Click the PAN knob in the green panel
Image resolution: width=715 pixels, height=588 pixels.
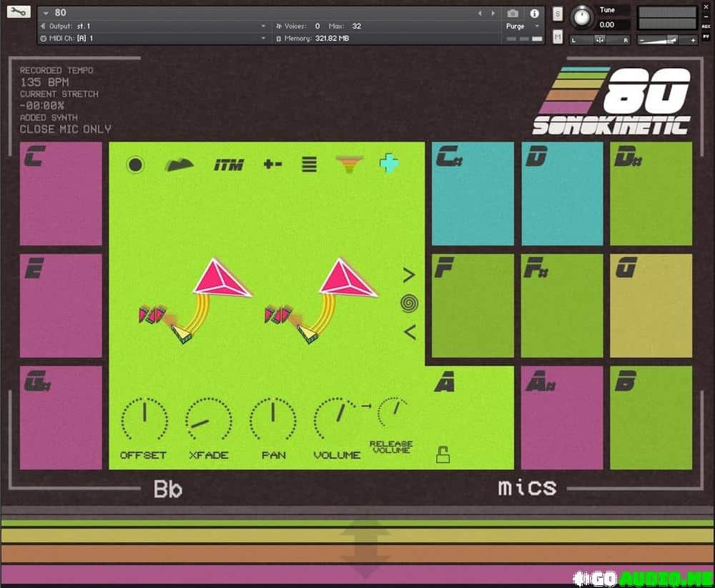click(273, 420)
